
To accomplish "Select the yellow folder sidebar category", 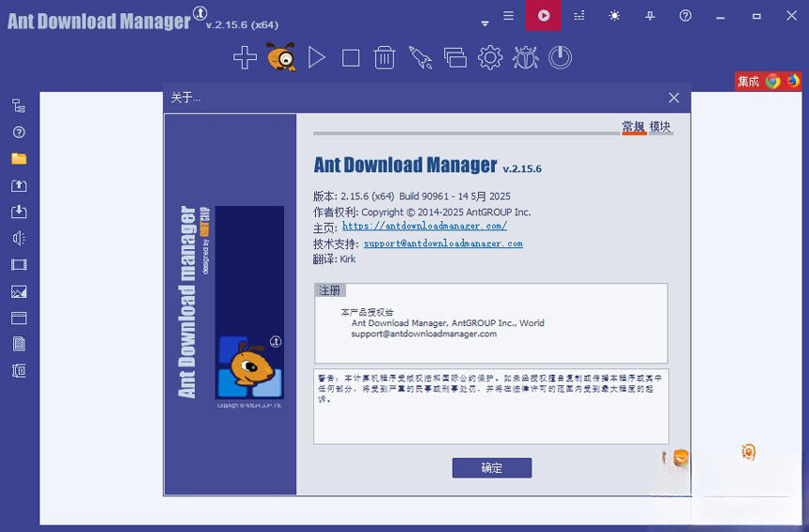I will [x=19, y=159].
